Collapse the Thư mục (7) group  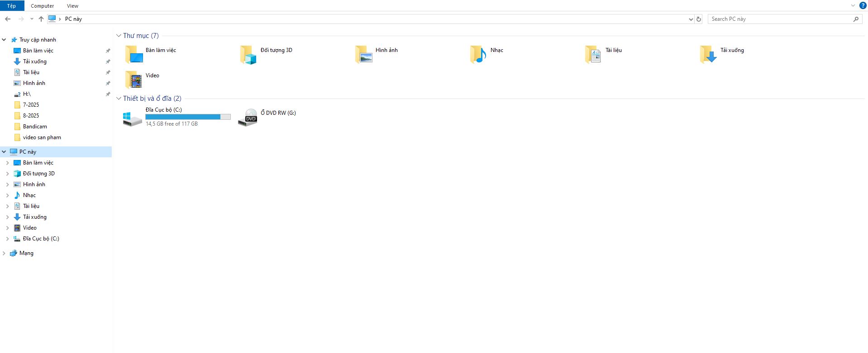[x=119, y=36]
